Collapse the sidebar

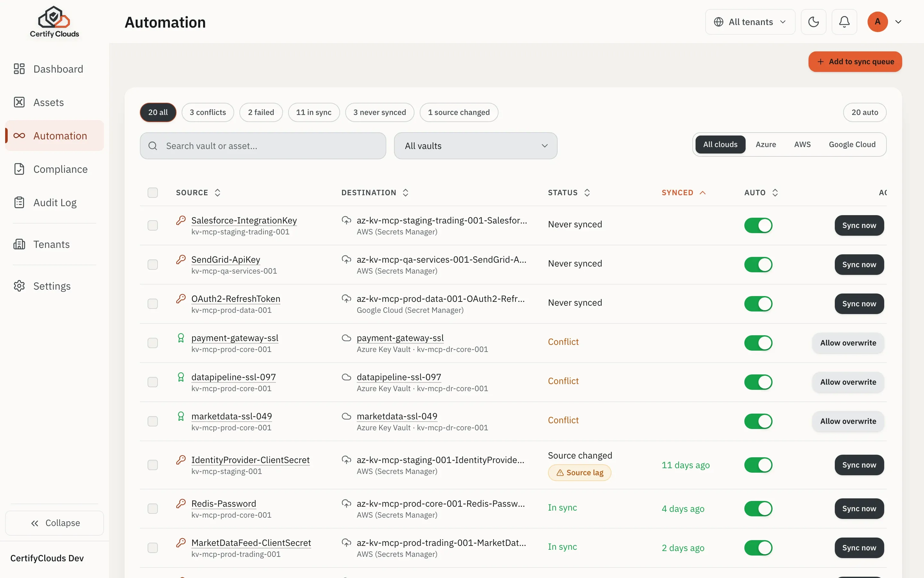click(54, 523)
